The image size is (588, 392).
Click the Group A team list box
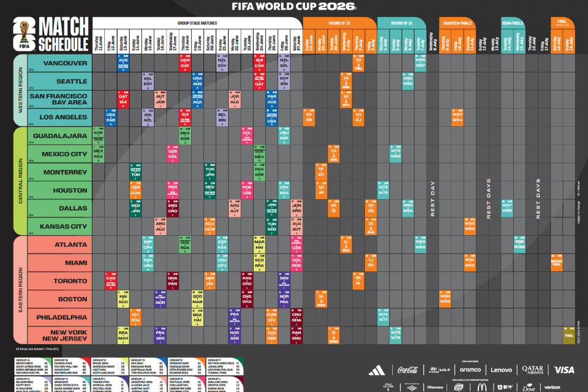point(33,366)
